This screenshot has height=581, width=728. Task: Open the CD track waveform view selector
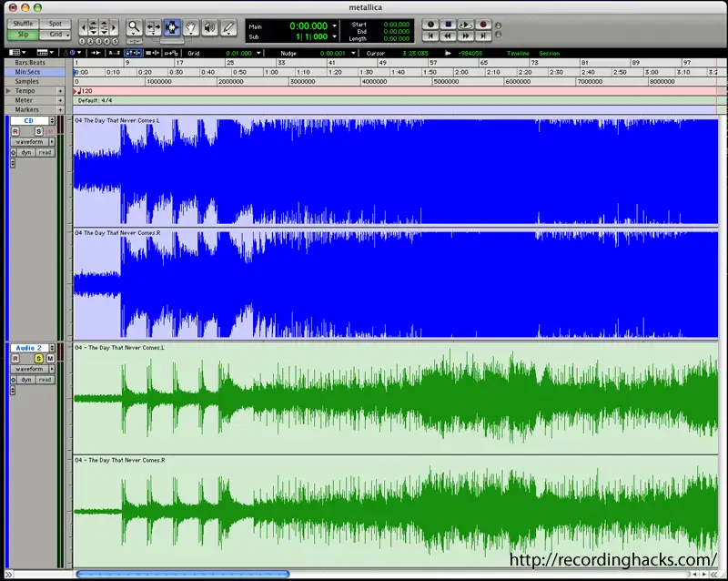32,142
